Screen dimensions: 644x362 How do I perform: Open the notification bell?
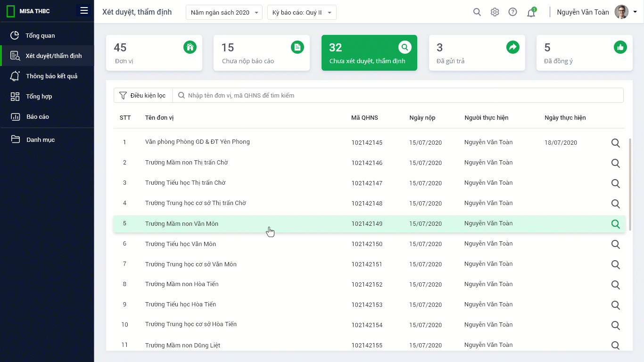(x=531, y=12)
